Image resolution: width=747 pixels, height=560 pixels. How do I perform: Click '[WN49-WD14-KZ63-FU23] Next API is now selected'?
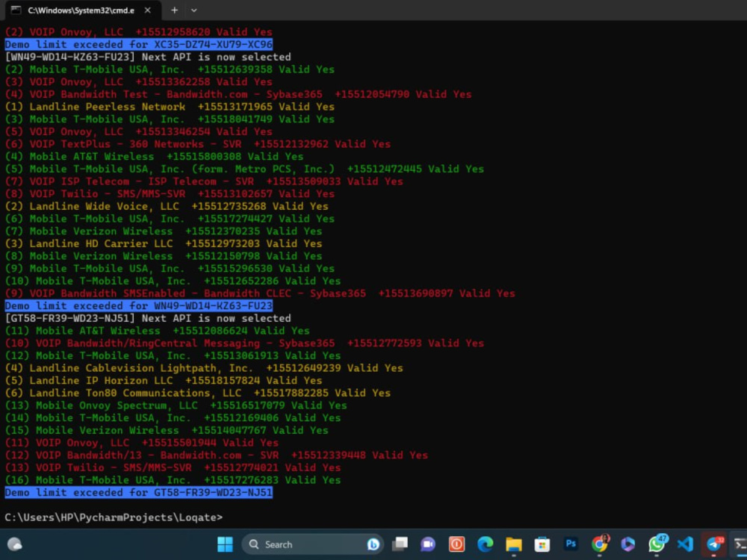click(x=148, y=57)
